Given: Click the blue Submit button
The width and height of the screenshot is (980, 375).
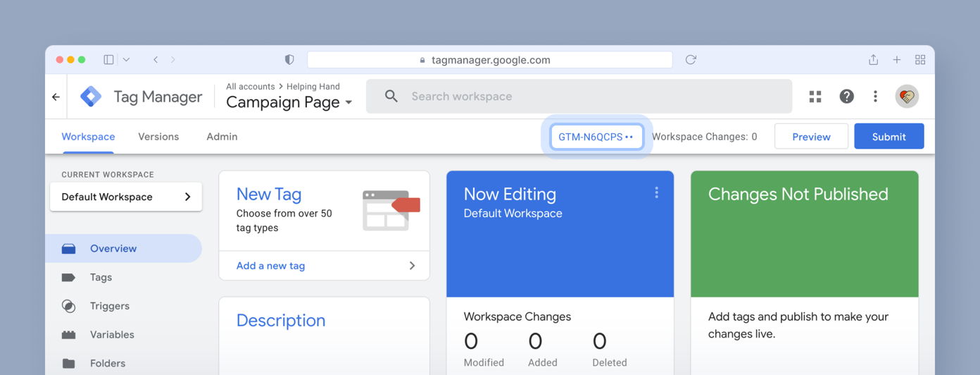Looking at the screenshot, I should click(x=889, y=137).
